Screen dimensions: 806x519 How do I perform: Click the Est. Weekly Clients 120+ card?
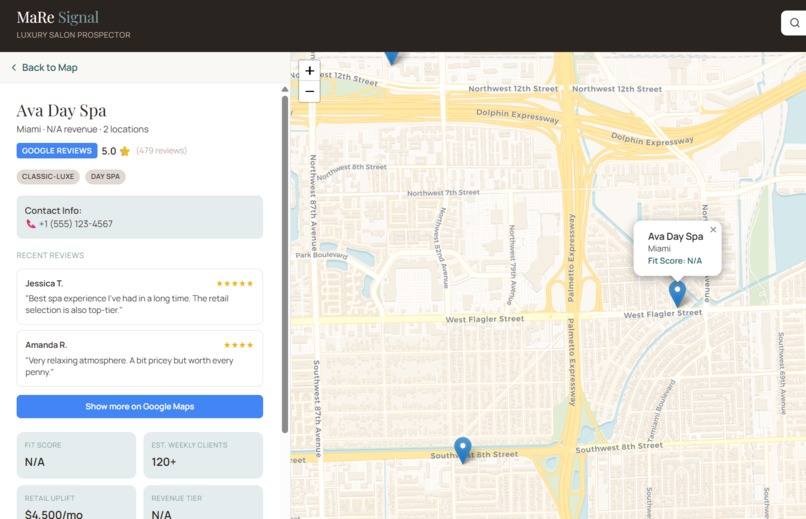click(203, 455)
